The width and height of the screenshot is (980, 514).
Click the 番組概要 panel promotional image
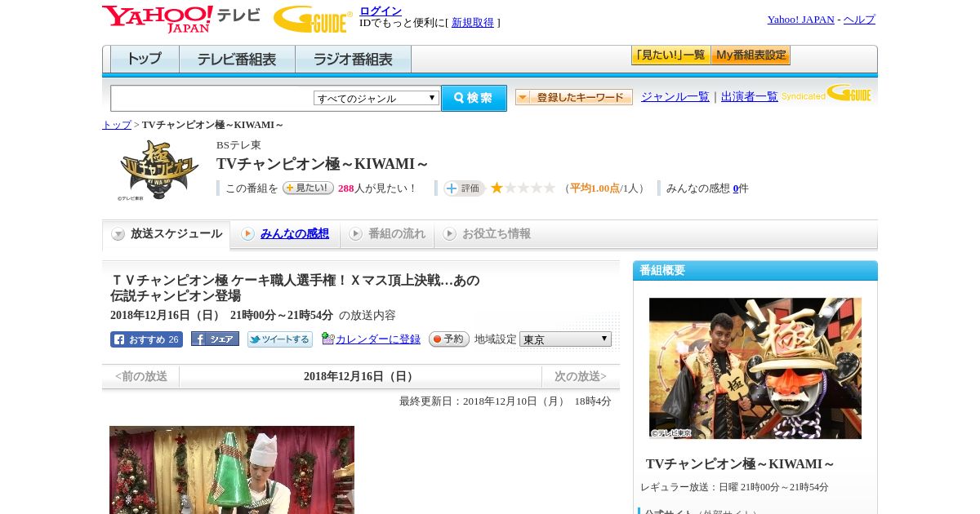tap(755, 369)
